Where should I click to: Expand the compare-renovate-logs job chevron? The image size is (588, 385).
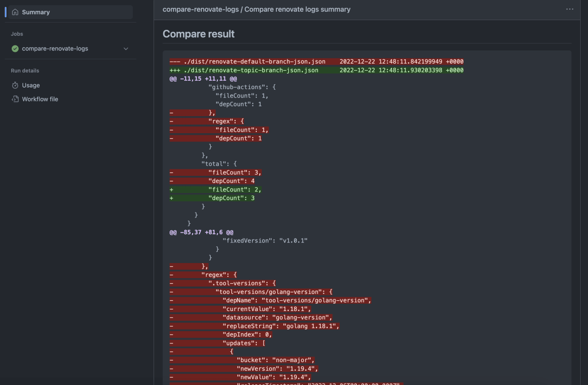[x=126, y=49]
